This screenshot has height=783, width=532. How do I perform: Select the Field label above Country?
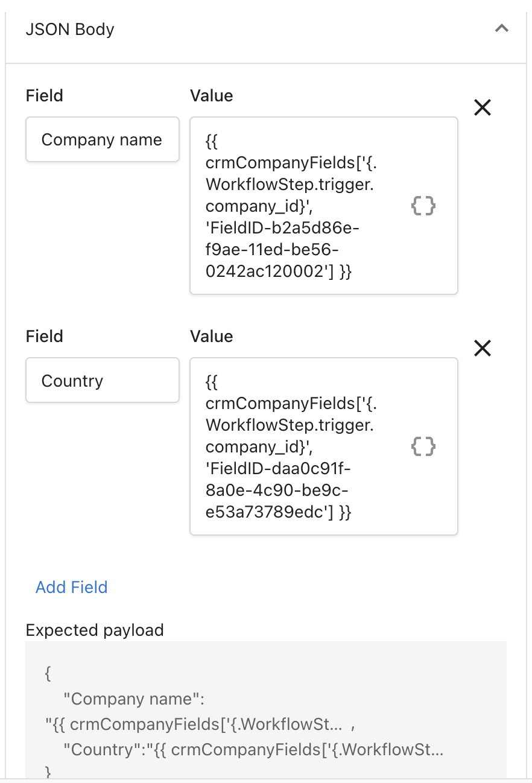45,336
